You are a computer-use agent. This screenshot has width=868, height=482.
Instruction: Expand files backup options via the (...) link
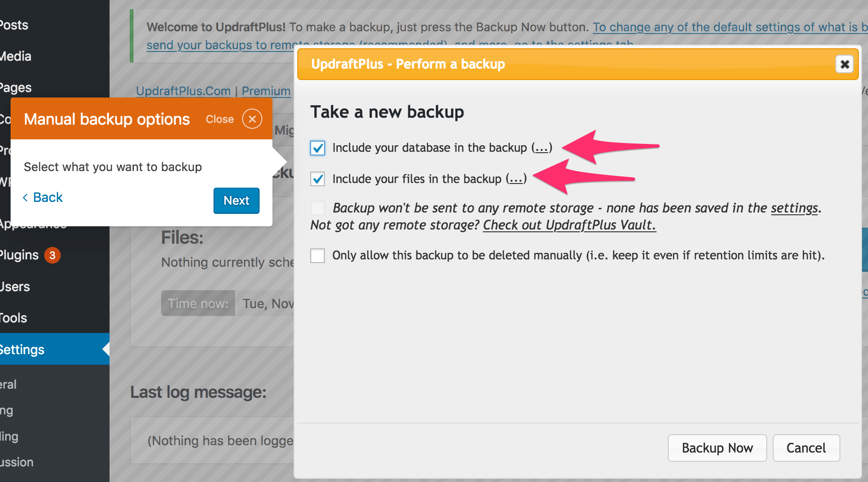click(516, 179)
